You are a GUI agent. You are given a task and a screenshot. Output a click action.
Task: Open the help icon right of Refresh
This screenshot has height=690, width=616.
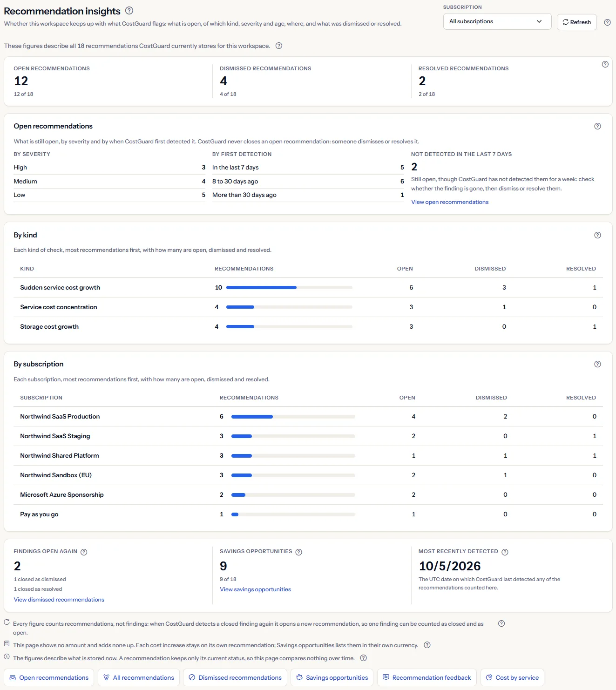[x=607, y=22]
